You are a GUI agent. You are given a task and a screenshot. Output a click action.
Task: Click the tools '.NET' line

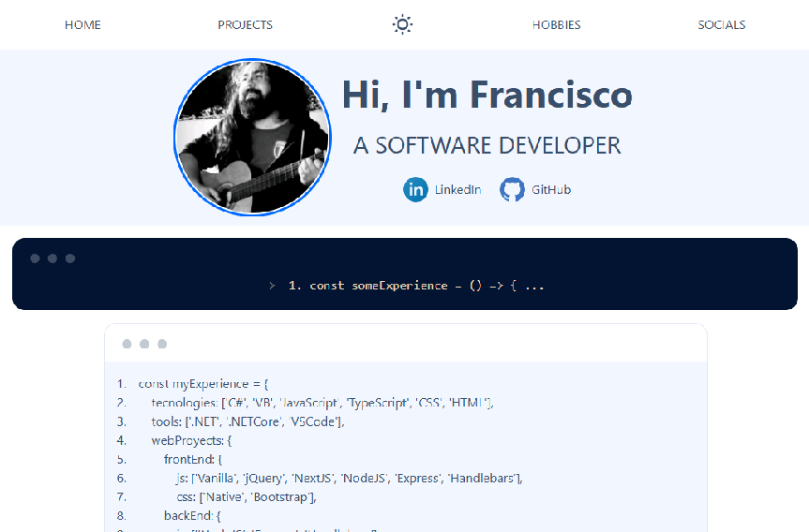(x=247, y=421)
